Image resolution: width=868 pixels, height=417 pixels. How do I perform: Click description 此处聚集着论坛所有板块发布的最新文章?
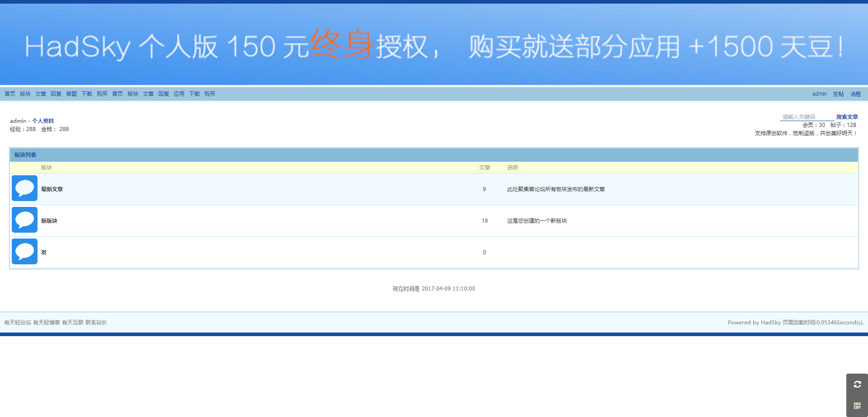[556, 189]
